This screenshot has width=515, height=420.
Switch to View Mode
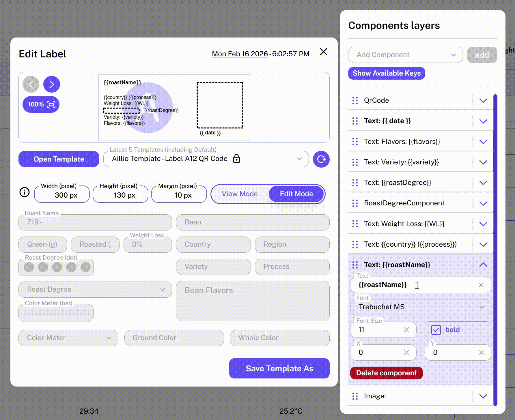click(x=240, y=194)
